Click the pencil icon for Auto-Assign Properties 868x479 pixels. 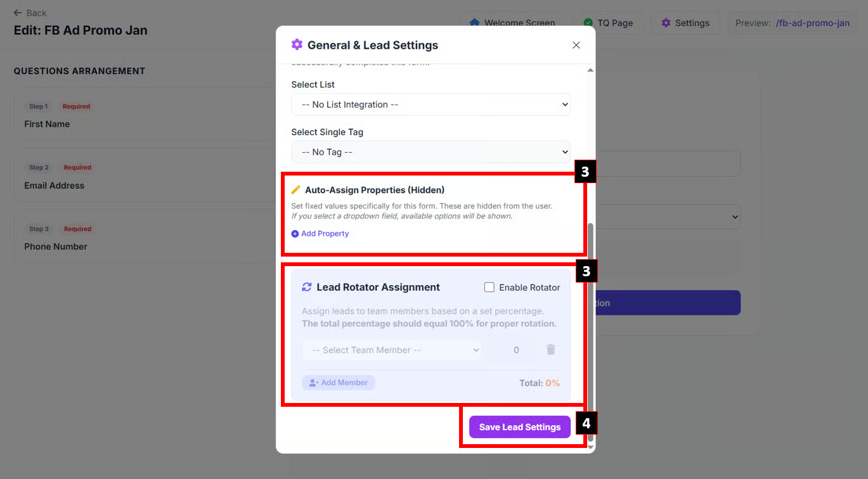click(295, 190)
